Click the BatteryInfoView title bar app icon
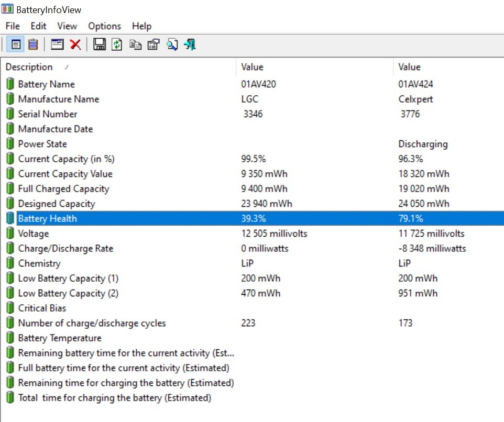Viewport: 504px width, 422px height. [x=7, y=9]
